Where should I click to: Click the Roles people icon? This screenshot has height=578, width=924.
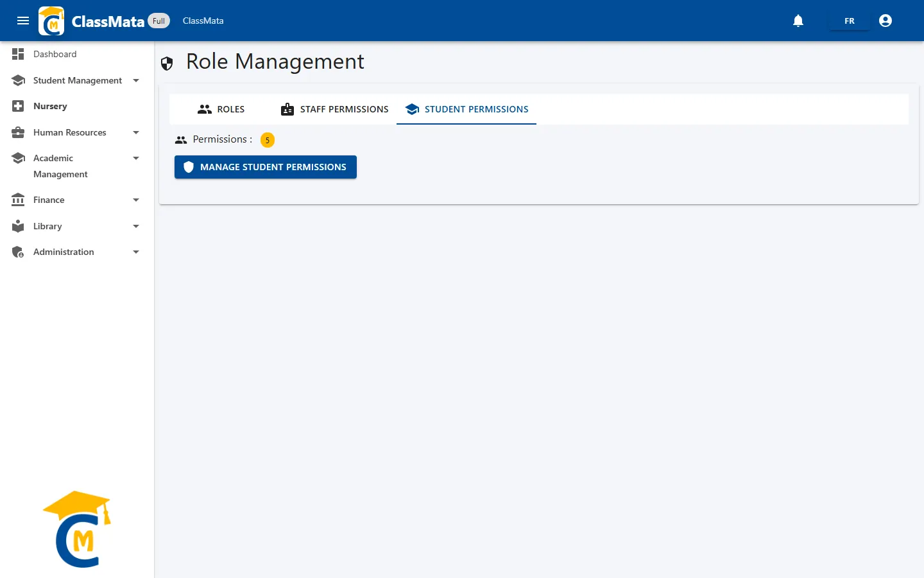205,109
